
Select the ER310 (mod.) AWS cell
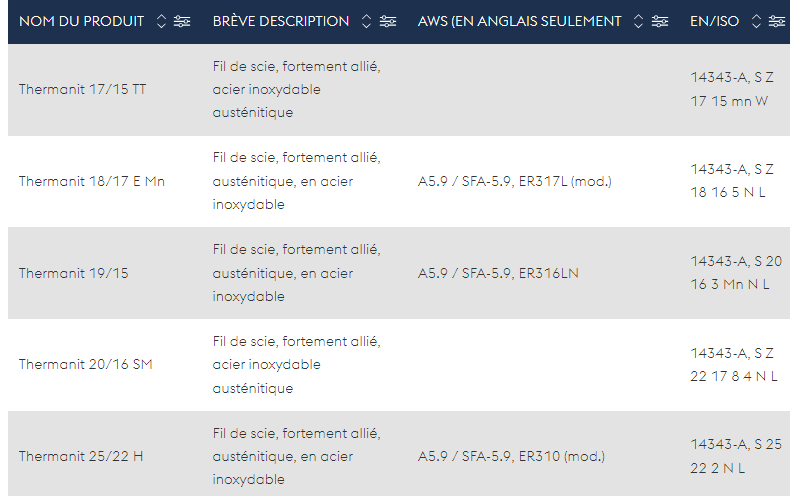point(511,456)
